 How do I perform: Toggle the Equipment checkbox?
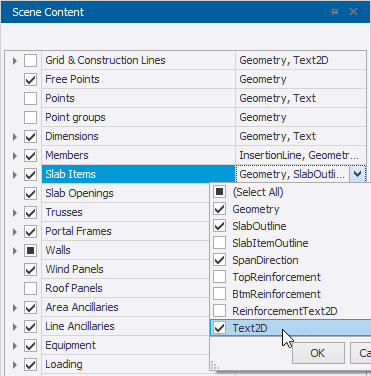click(x=30, y=346)
